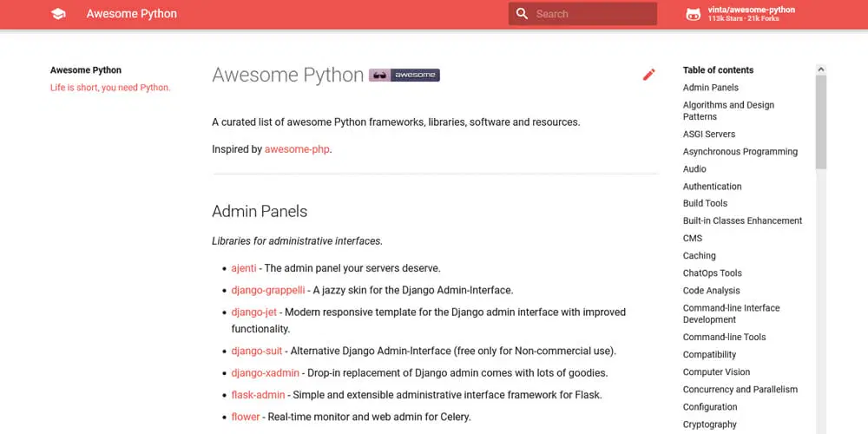Image resolution: width=868 pixels, height=434 pixels.
Task: Open the django-suit link
Action: tap(257, 351)
